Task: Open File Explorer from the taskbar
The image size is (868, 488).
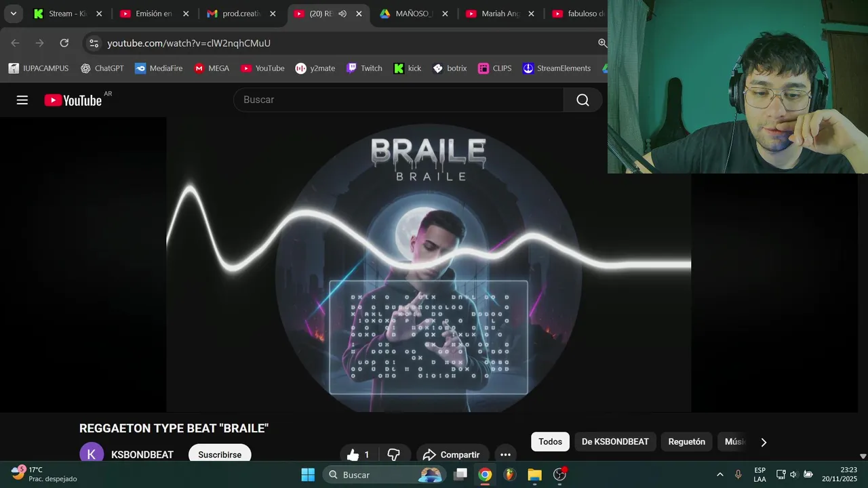Action: (534, 474)
